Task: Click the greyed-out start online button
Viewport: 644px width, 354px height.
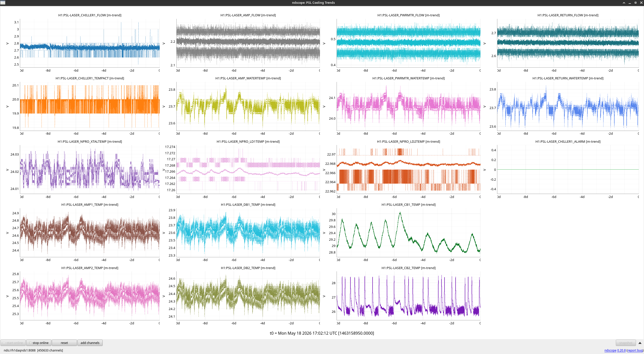Action: (13, 343)
